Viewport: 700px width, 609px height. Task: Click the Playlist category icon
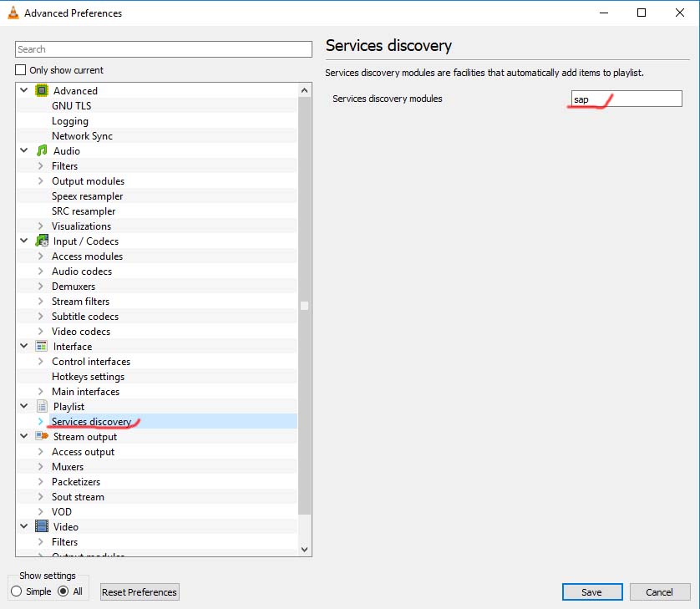[42, 406]
